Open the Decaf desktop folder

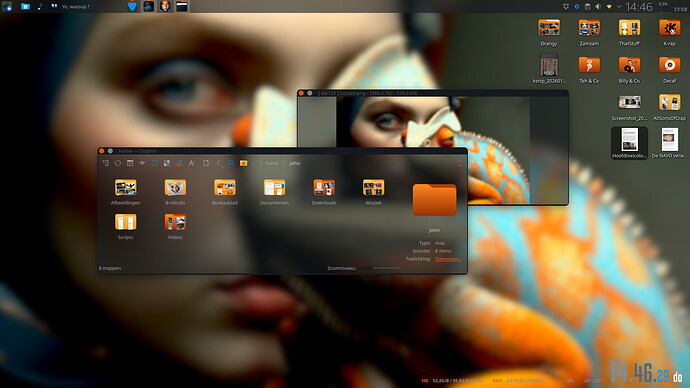(669, 70)
